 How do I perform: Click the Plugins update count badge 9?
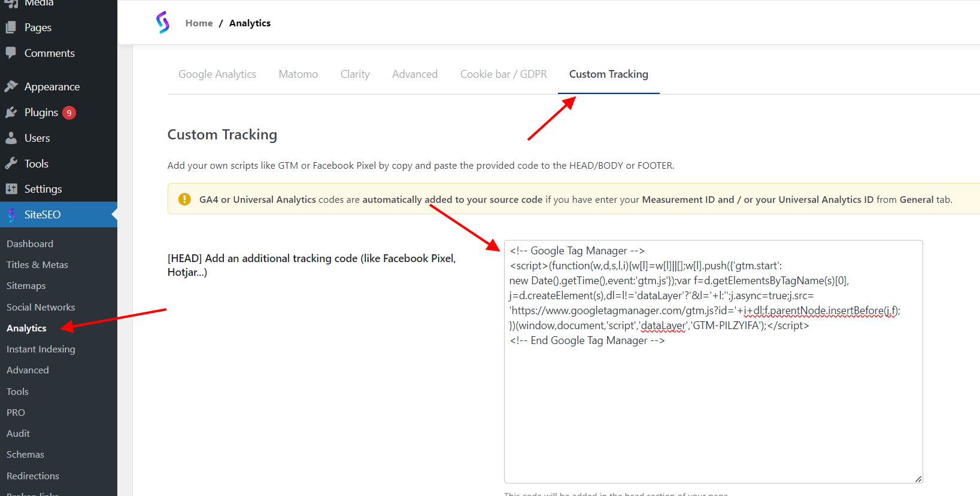point(69,112)
